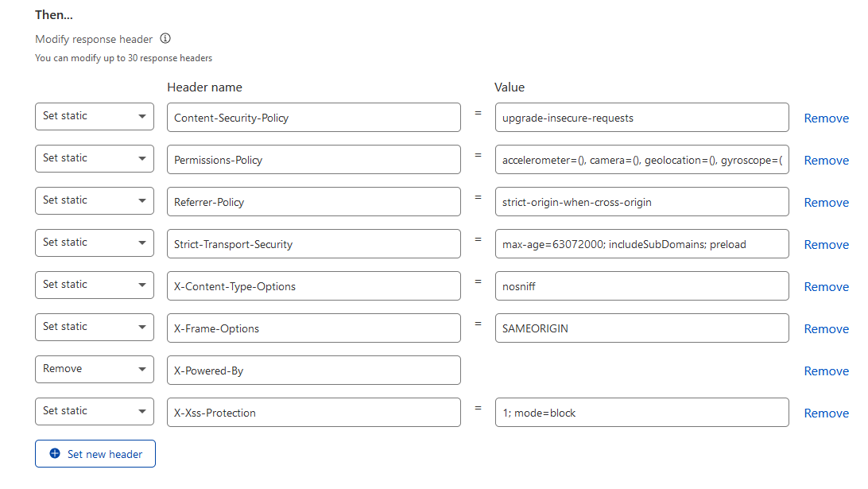Click Remove link for the X-Powered-By row
The height and width of the screenshot is (489, 868).
coord(826,371)
